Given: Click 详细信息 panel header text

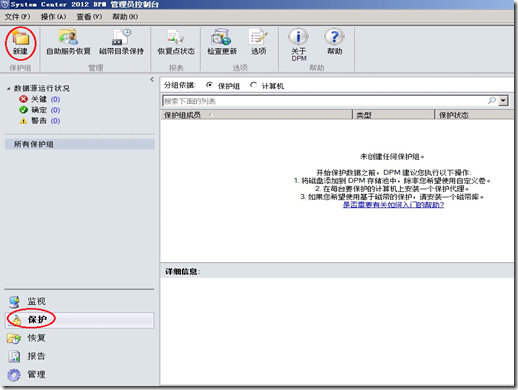Looking at the screenshot, I should (182, 272).
